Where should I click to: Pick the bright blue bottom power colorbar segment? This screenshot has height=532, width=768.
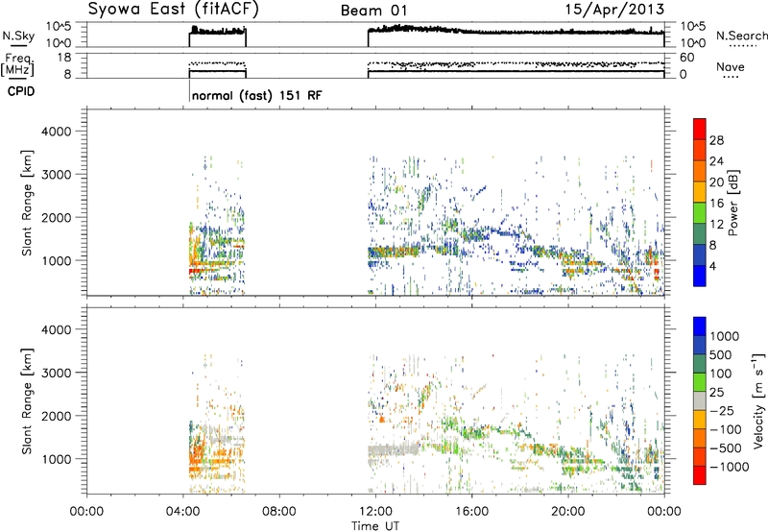coord(700,277)
